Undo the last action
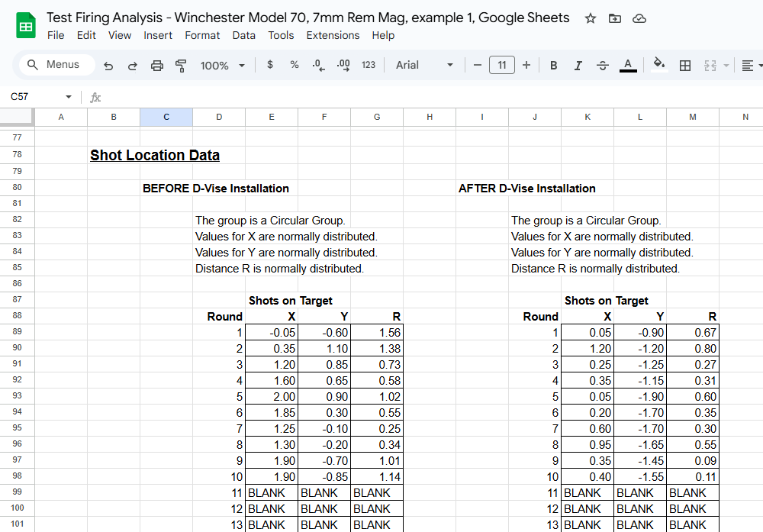 point(108,65)
